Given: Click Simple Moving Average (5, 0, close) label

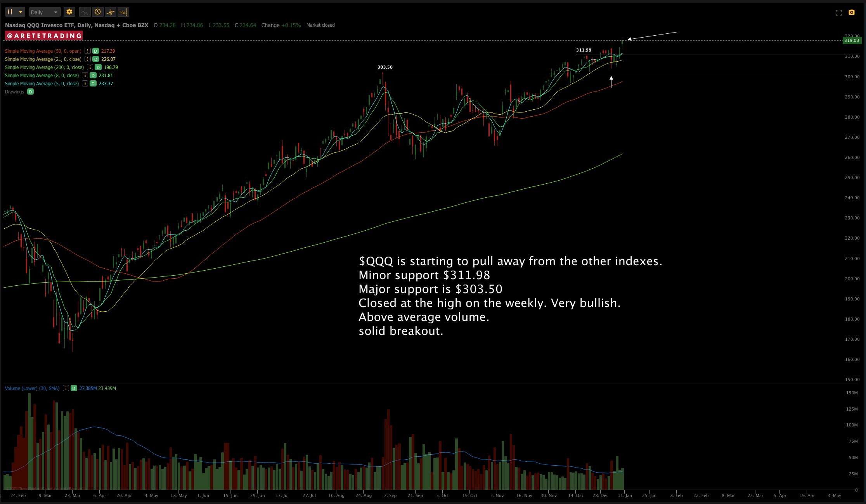Looking at the screenshot, I should pos(42,83).
